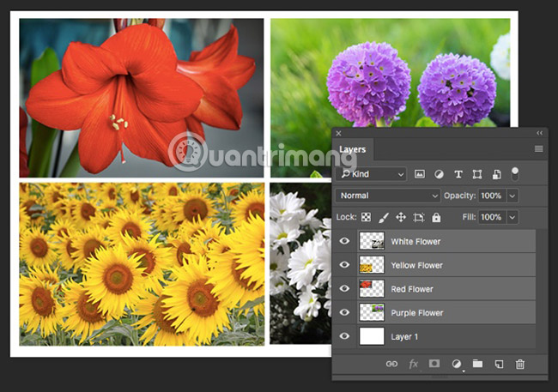Toggle visibility of Layer 1
This screenshot has height=392, width=558.
344,336
